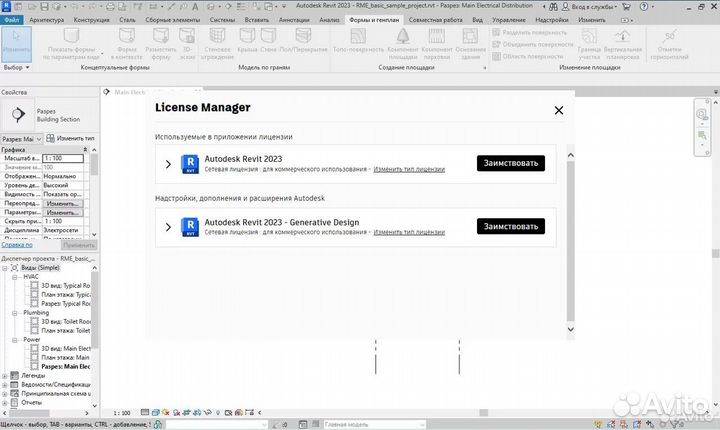Image resolution: width=720 pixels, height=430 pixels.
Task: Select the Область поверхности tool
Action: click(x=528, y=57)
